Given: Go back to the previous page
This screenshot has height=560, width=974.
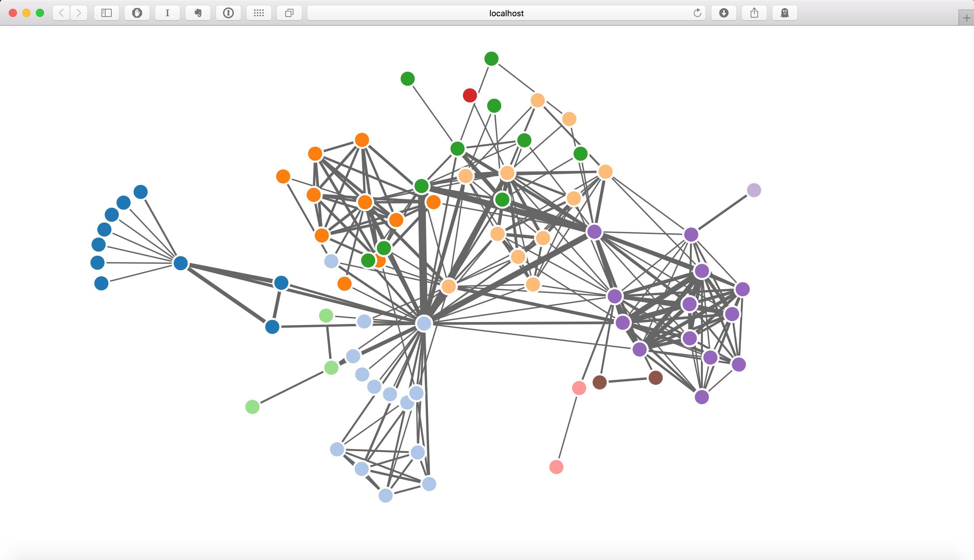Looking at the screenshot, I should pos(61,13).
